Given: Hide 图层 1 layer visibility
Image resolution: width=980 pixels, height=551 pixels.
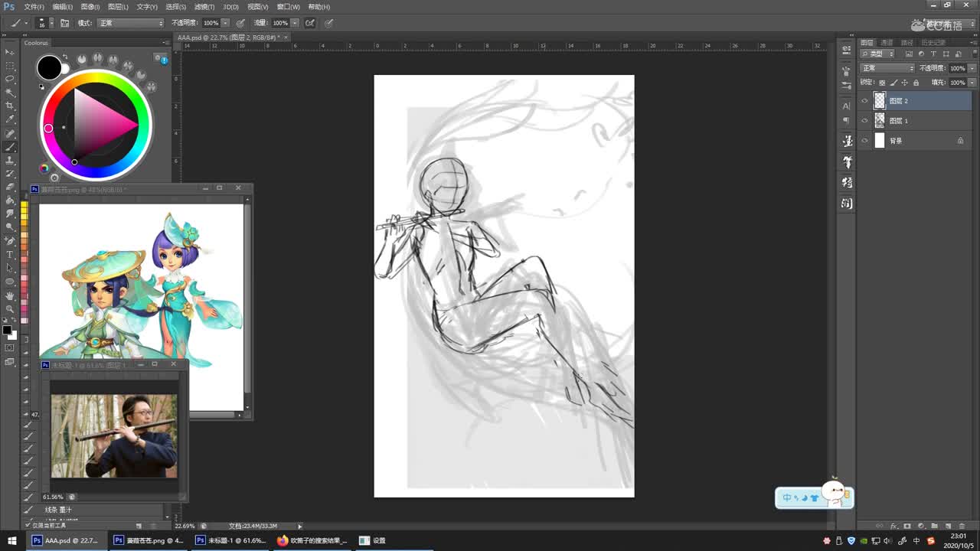Looking at the screenshot, I should (x=865, y=121).
